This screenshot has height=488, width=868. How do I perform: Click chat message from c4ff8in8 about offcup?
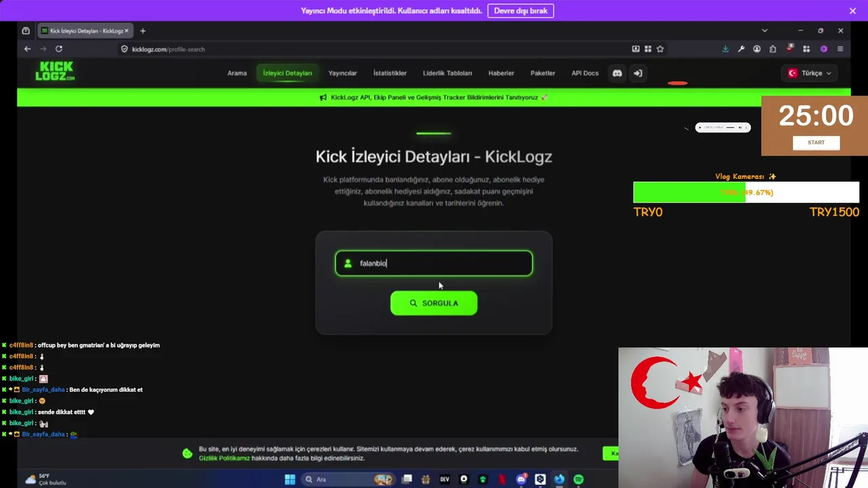tap(99, 345)
